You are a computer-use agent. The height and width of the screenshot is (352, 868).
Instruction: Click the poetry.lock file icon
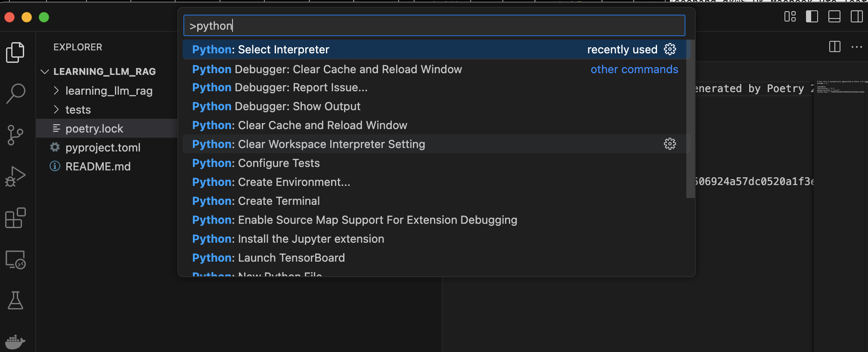pyautogui.click(x=56, y=128)
